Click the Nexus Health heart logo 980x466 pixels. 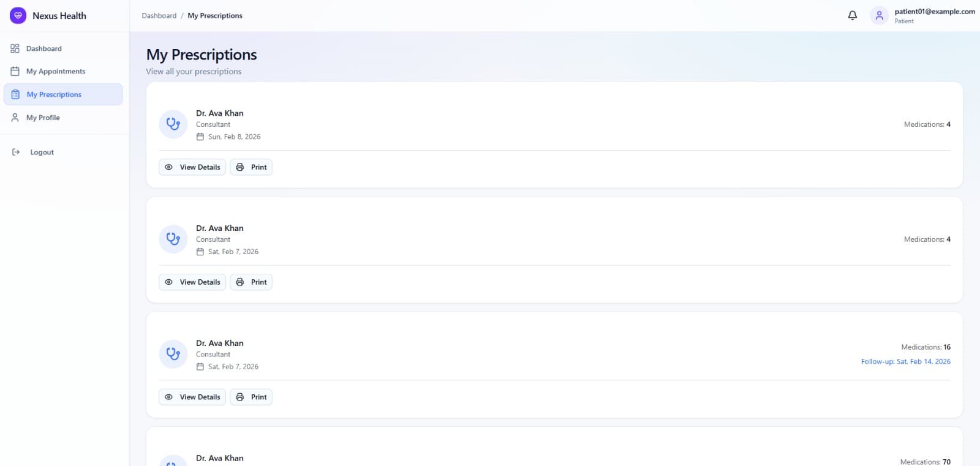18,16
